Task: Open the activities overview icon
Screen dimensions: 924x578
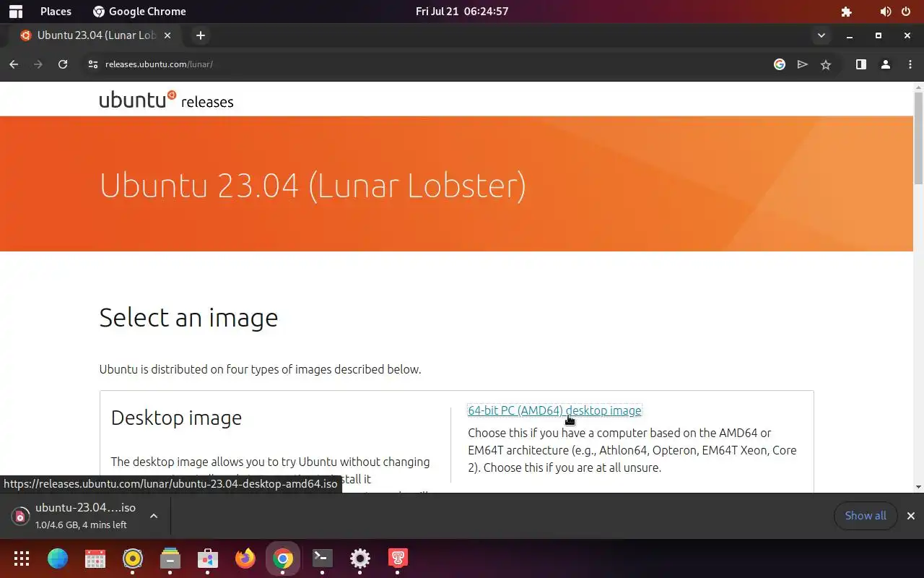Action: coord(16,12)
